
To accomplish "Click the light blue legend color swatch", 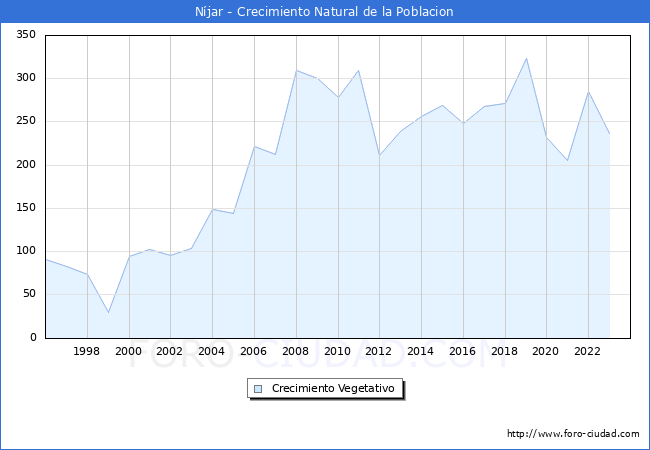I will [x=258, y=388].
